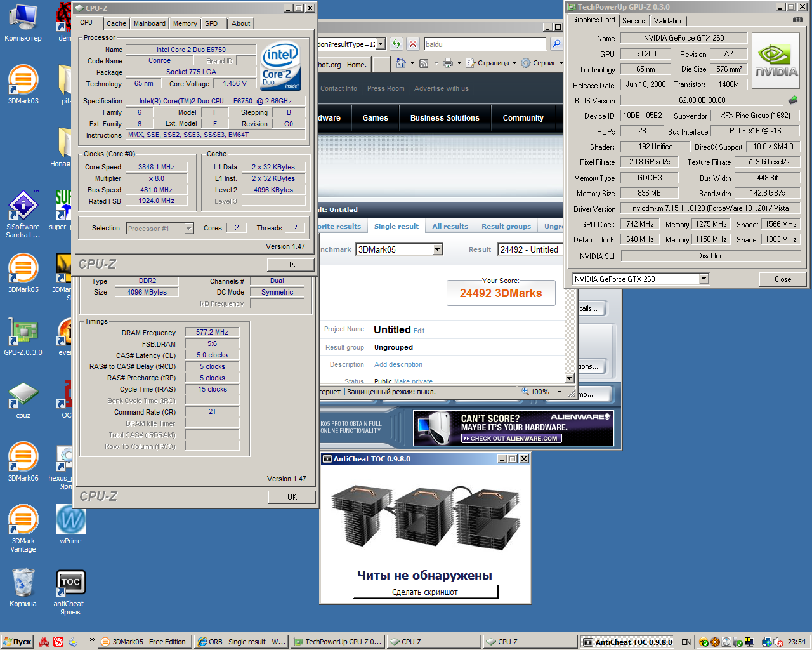Click the Result field showing 24492 - Untitled
812x650 pixels.
point(530,249)
